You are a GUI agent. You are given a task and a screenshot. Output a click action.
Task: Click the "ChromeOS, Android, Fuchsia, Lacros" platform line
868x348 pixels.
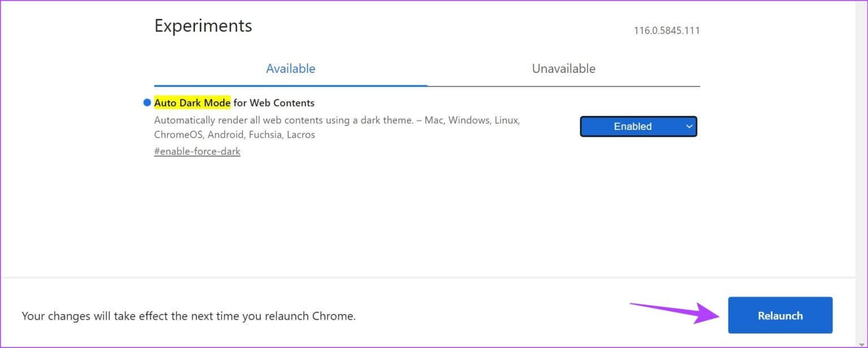click(235, 135)
